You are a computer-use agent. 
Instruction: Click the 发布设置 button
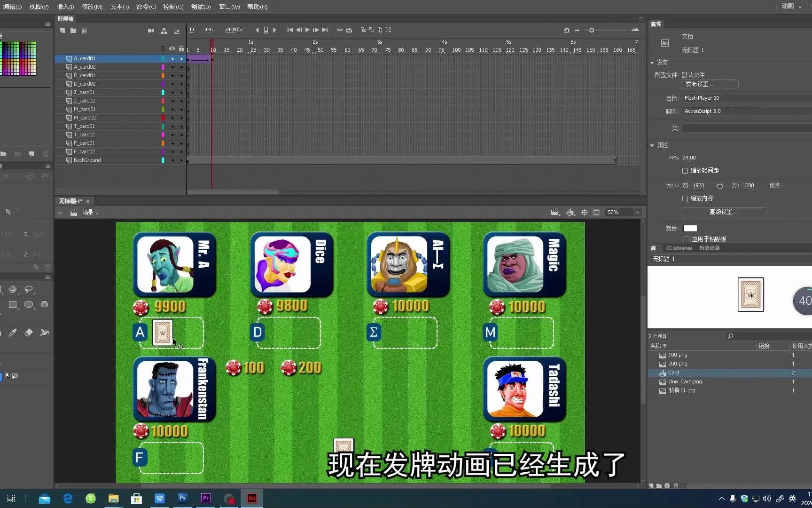point(710,84)
